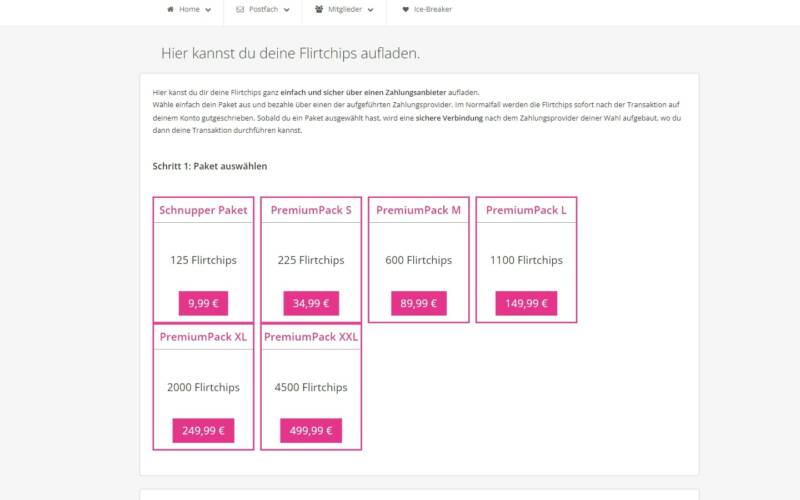Buy PremiumPack XL for 249,99 €

203,431
